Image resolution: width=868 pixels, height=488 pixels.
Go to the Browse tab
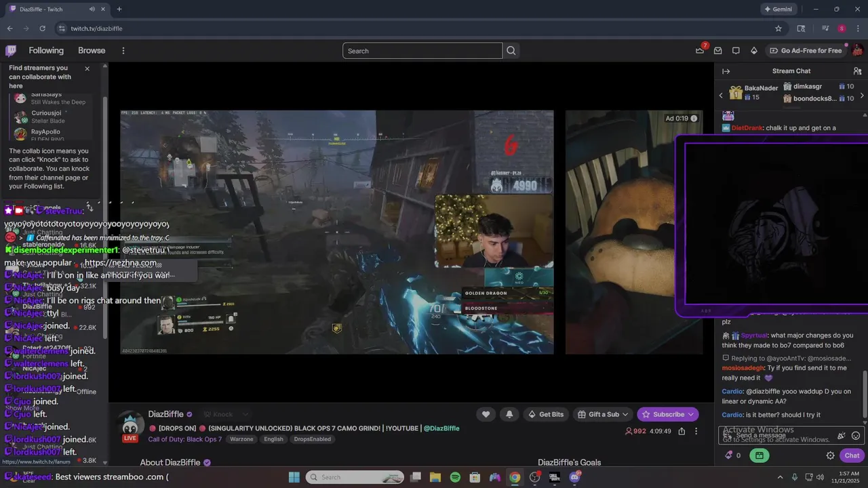point(92,51)
